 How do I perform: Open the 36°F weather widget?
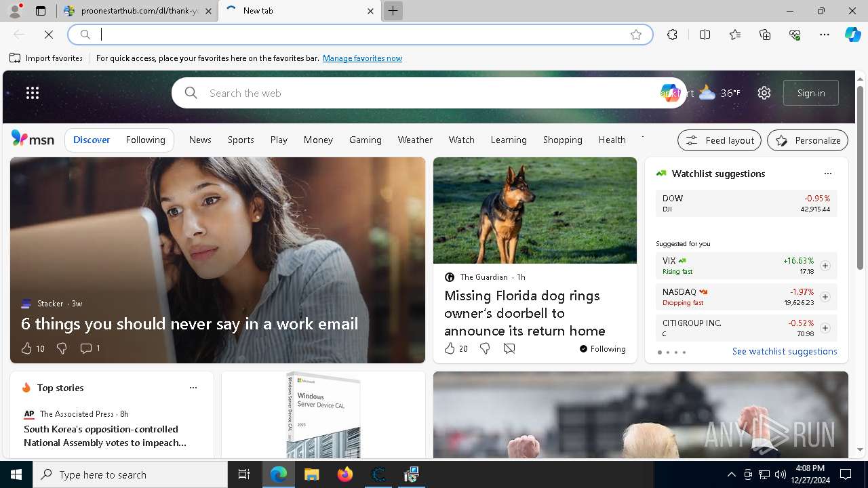pos(719,93)
